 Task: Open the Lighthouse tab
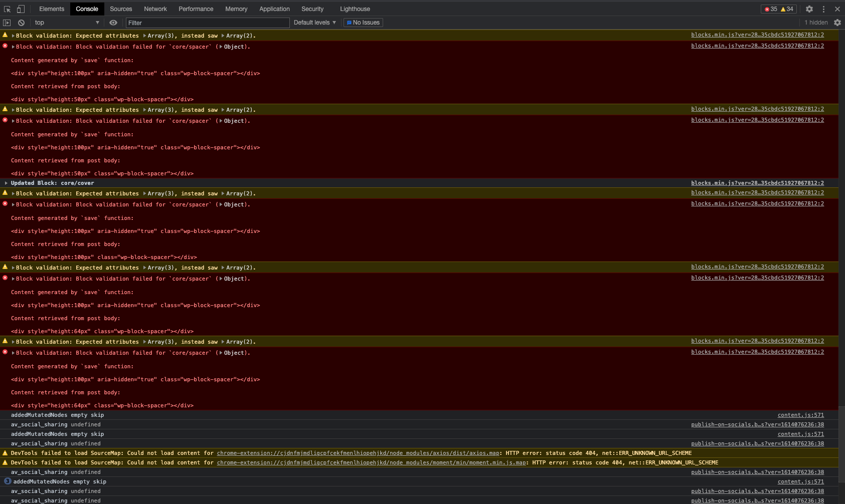click(355, 9)
